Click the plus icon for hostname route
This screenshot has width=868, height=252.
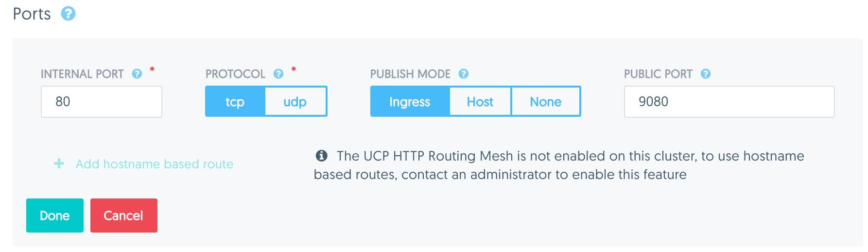click(59, 163)
